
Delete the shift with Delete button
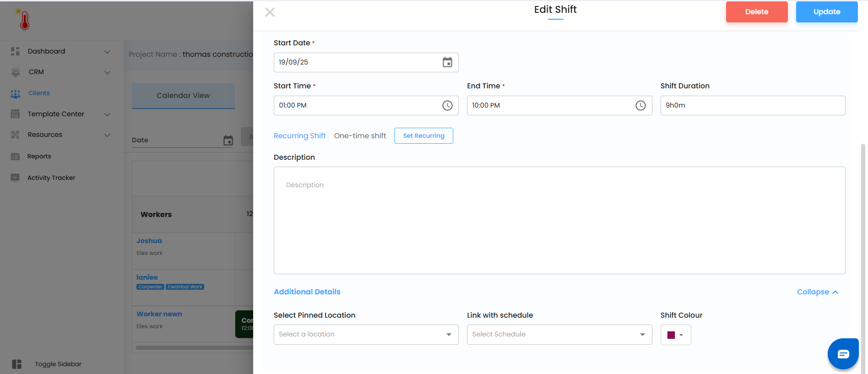[756, 12]
